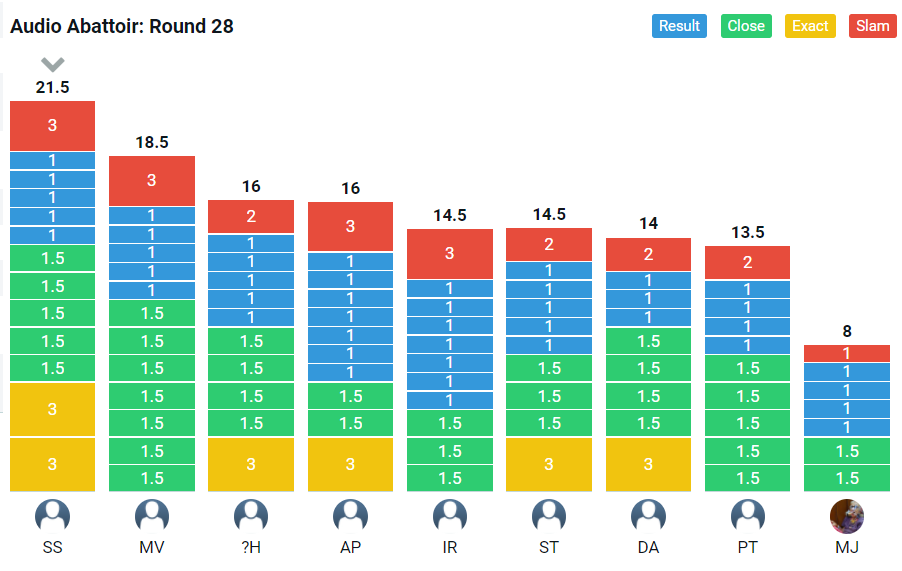Click PT player avatar icon
The image size is (902, 571).
point(747,516)
